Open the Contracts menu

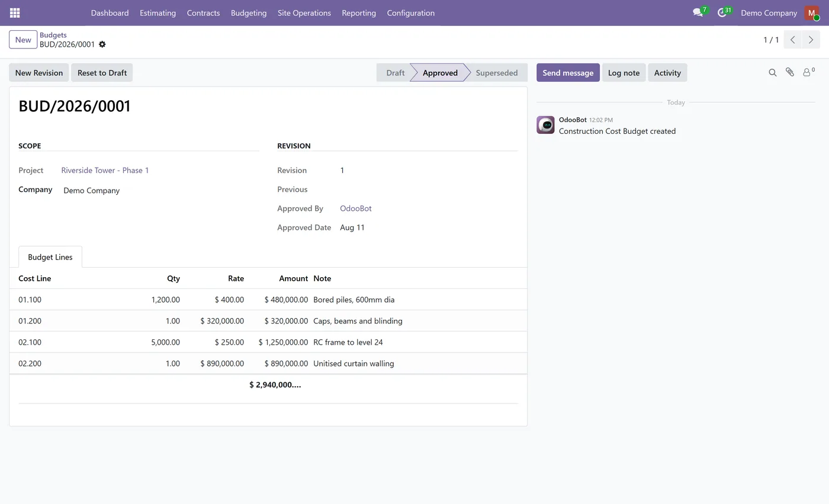pyautogui.click(x=203, y=13)
